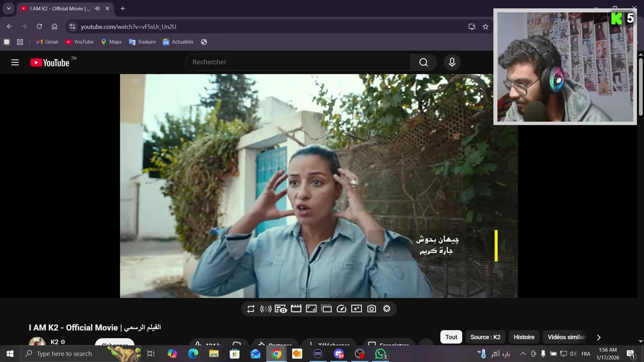Toggle the loop video extension icon

point(251,309)
